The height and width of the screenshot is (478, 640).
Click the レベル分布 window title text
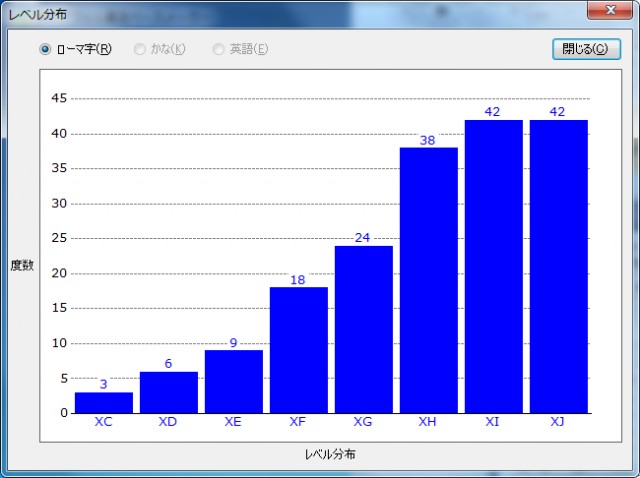point(38,15)
